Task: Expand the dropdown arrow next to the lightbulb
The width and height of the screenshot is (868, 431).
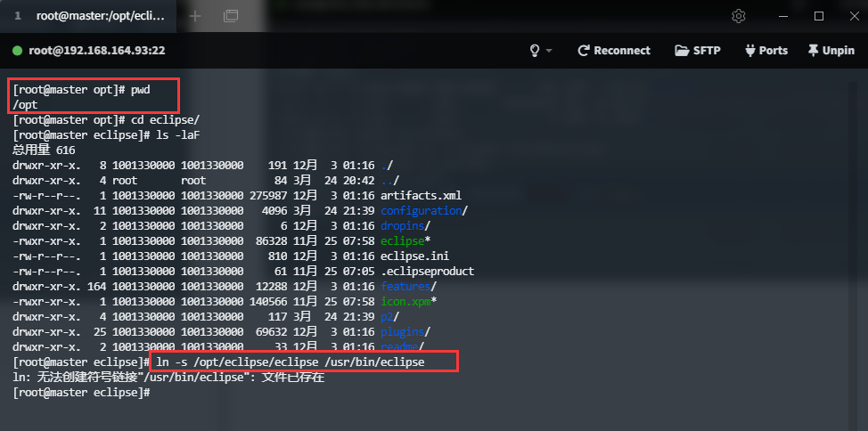Action: pos(549,51)
